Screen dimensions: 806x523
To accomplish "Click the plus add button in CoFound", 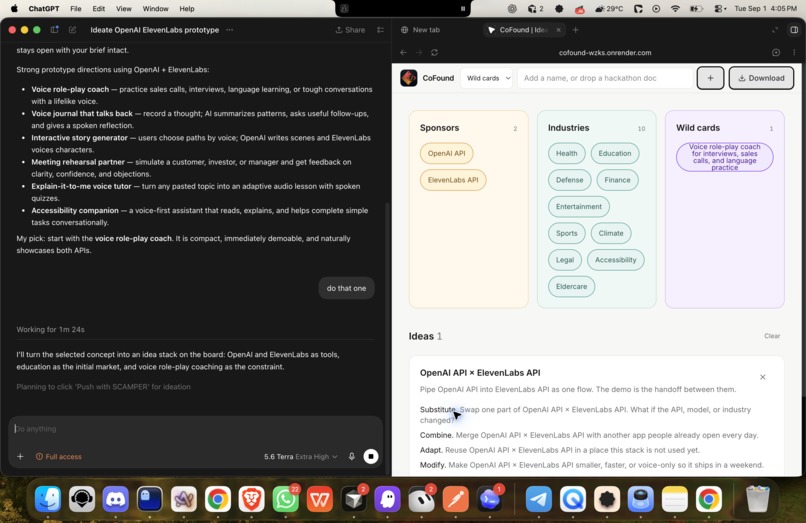I will tap(710, 78).
